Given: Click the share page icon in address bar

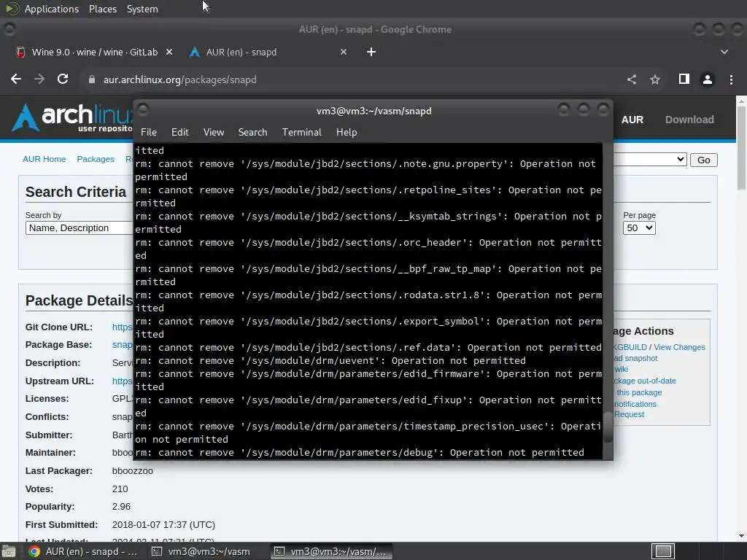Looking at the screenshot, I should [632, 79].
